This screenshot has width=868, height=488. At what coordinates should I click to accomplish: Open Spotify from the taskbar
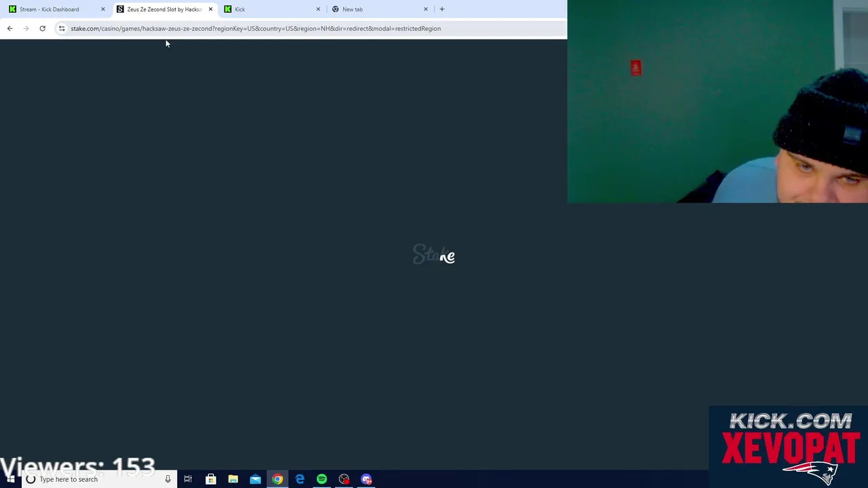(x=321, y=479)
